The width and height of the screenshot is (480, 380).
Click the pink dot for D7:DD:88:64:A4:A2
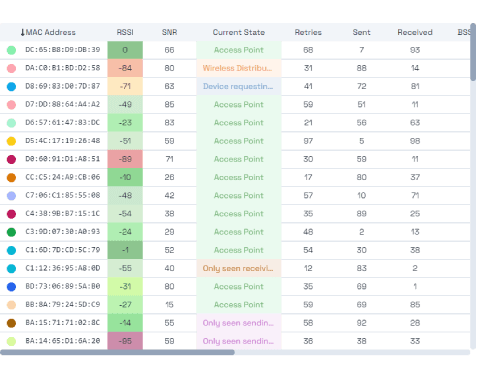[11, 105]
